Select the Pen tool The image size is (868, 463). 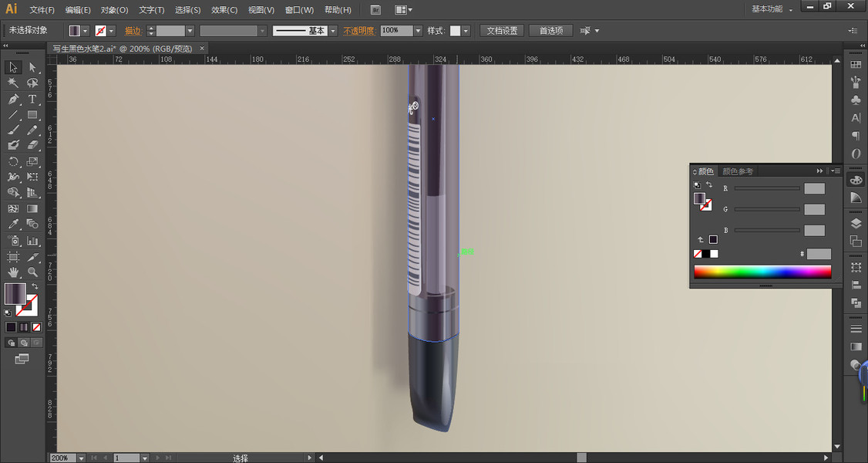coord(13,99)
